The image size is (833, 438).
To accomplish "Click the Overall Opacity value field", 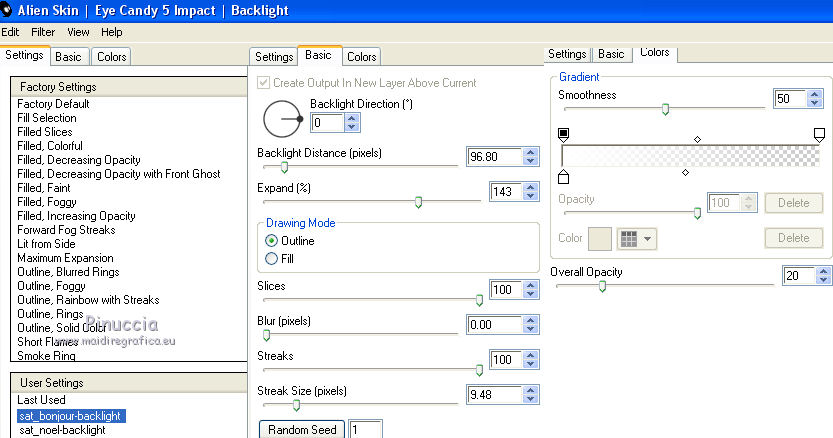I will (x=800, y=275).
